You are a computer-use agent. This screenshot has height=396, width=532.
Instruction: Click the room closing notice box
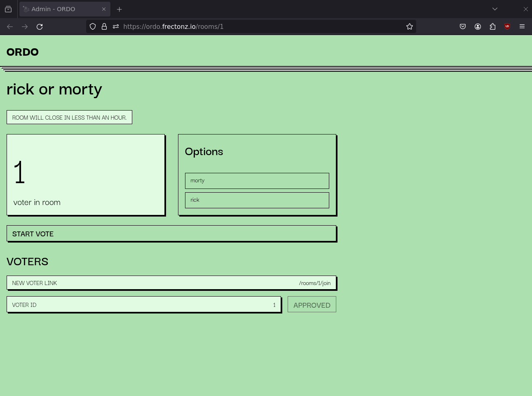[x=69, y=117]
